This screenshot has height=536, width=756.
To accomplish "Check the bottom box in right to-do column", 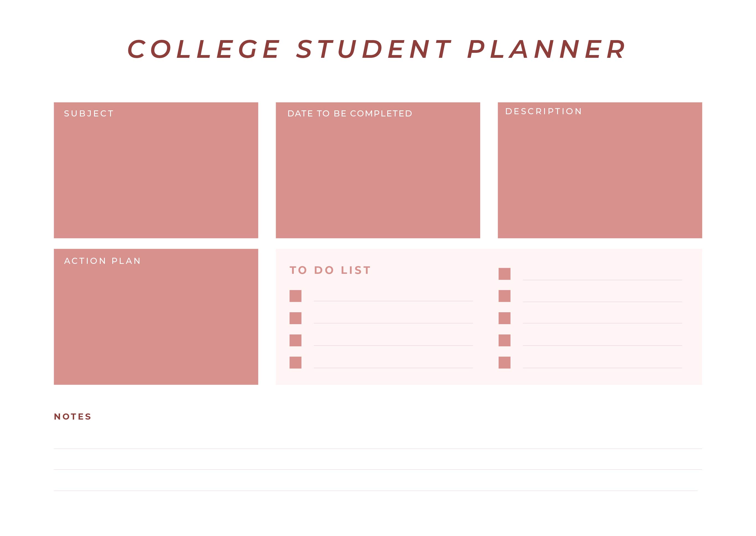I will pos(504,362).
